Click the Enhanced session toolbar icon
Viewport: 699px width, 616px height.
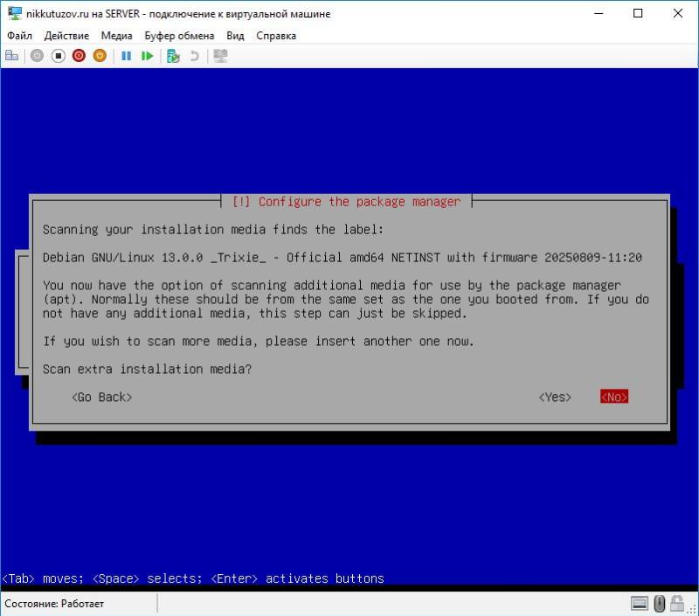tap(220, 56)
